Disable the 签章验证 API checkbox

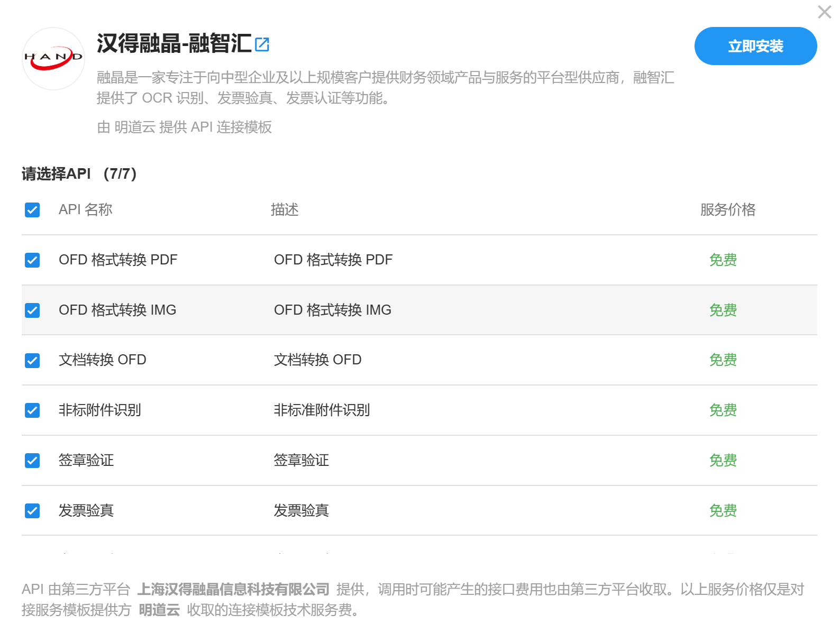[32, 461]
